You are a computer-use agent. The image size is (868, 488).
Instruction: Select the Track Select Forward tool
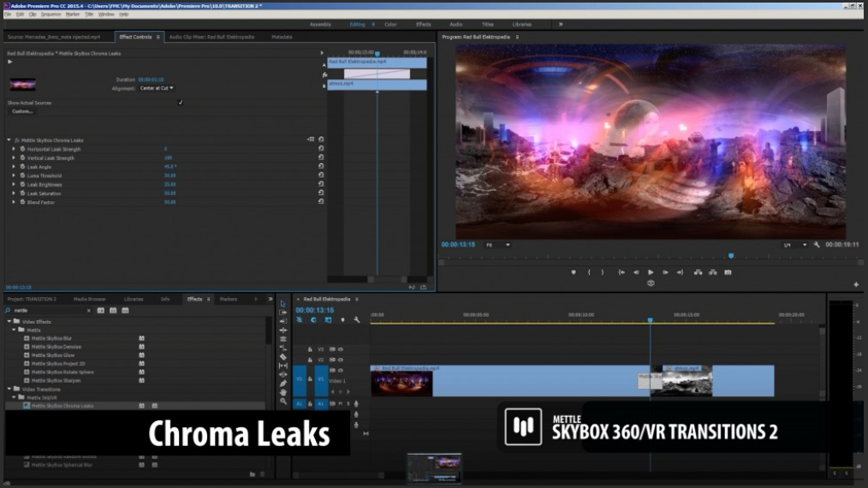[x=282, y=312]
